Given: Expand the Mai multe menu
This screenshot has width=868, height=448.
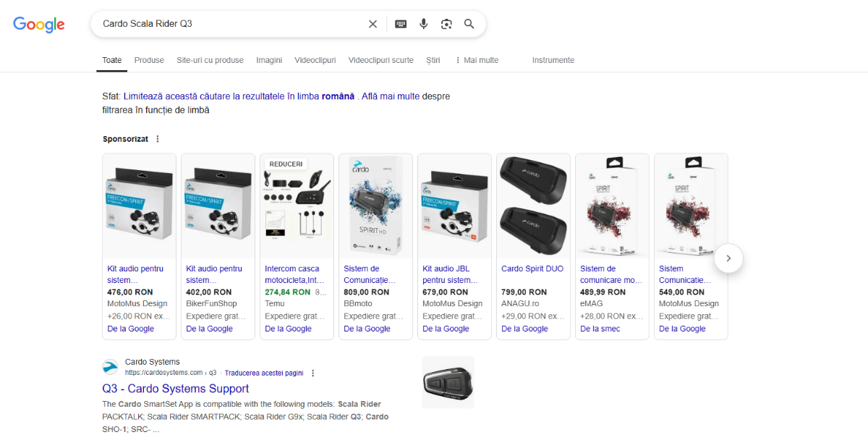Looking at the screenshot, I should point(477,60).
